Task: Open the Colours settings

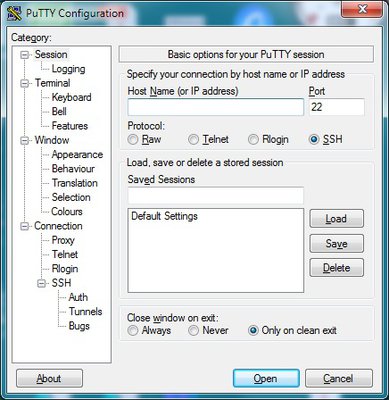Action: (x=67, y=211)
